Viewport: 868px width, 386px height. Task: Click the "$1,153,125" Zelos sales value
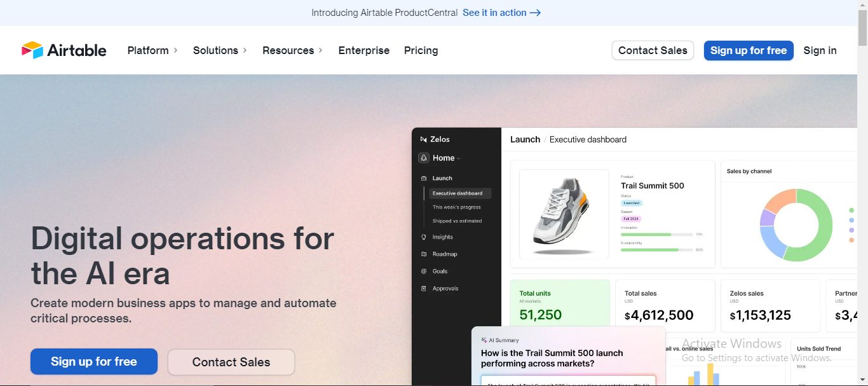(x=761, y=315)
